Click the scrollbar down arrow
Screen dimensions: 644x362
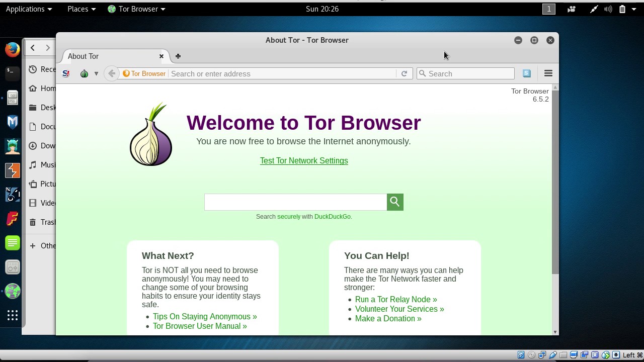click(x=555, y=332)
